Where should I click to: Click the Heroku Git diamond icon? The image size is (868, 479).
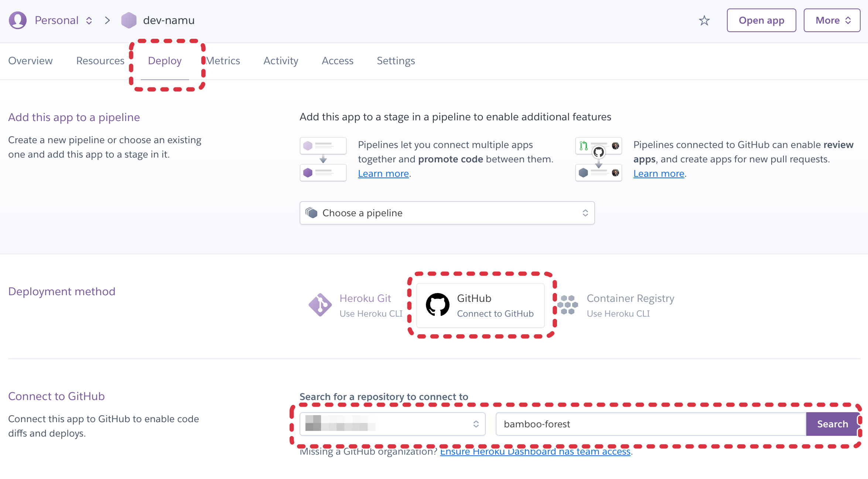pos(320,305)
